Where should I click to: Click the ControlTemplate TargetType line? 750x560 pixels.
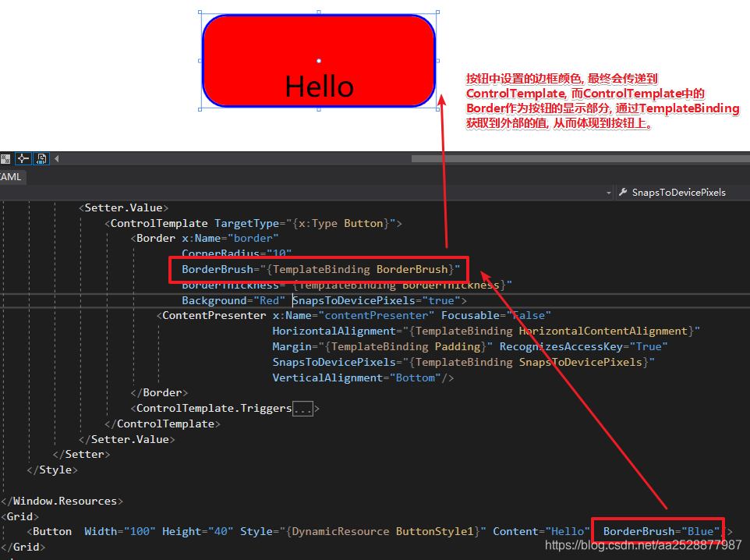pos(253,223)
